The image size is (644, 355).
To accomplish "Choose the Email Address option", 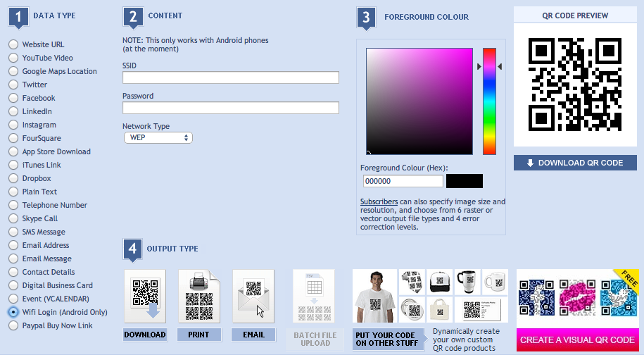I will (13, 245).
